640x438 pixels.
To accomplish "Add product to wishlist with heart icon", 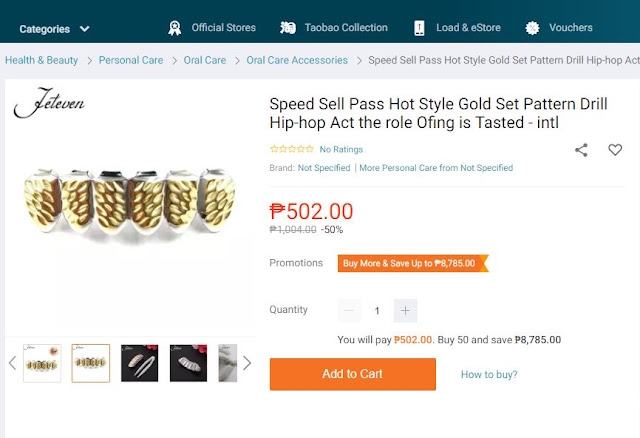I will [615, 150].
